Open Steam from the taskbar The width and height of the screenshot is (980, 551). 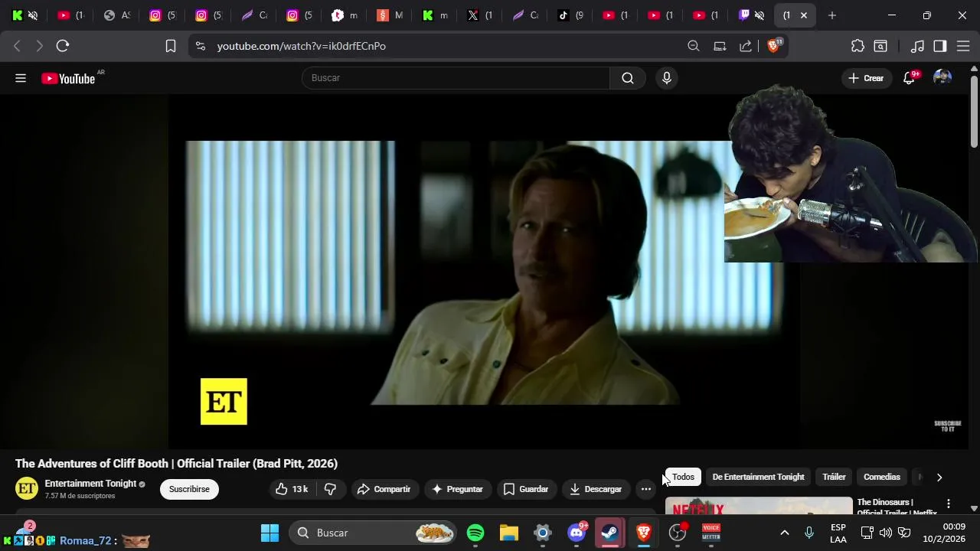point(610,533)
